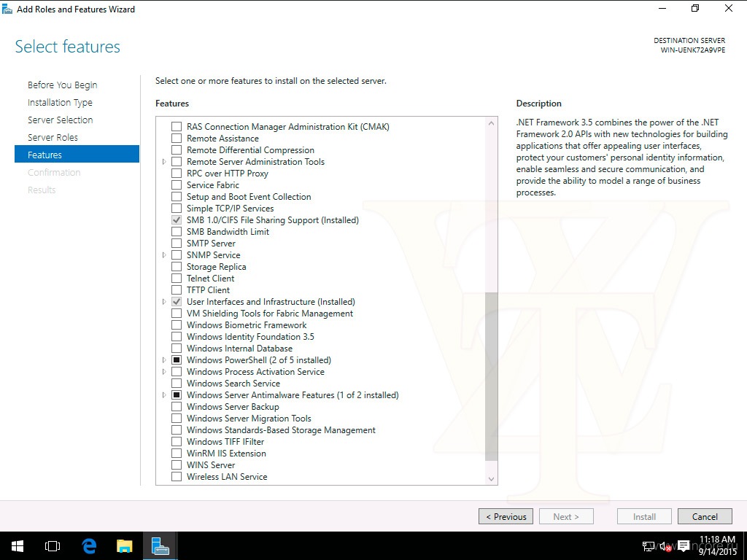Check the Service Fabric checkbox

[177, 185]
